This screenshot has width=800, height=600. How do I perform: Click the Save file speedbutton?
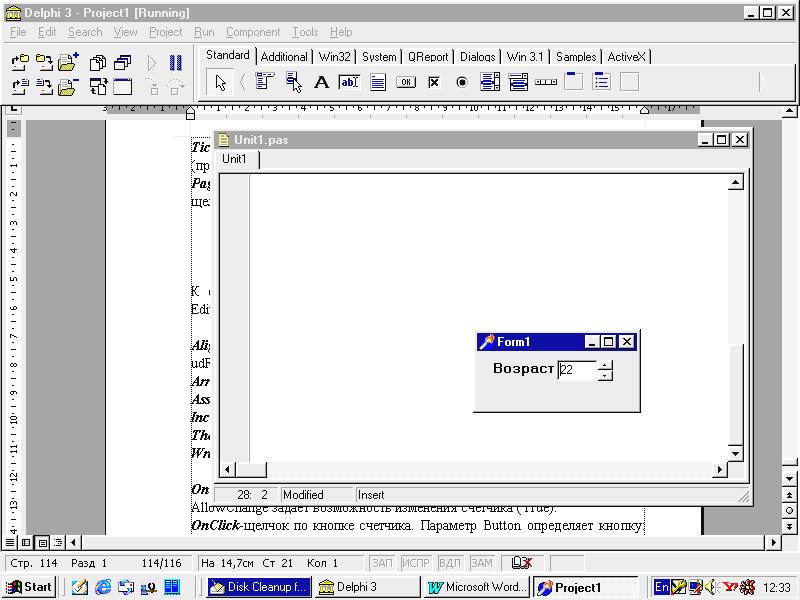(44, 87)
